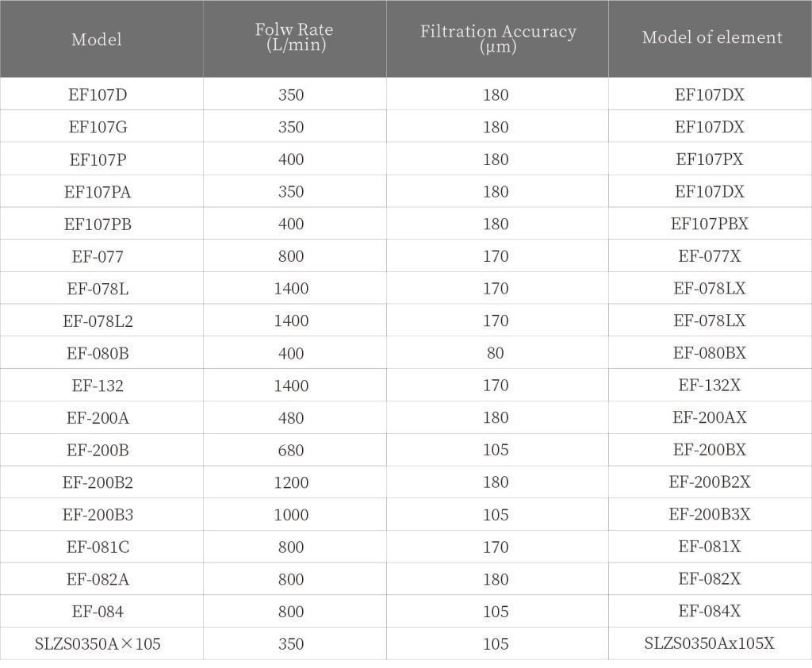This screenshot has height=668, width=812.
Task: Click the EF107PBX element cell
Action: pos(710,225)
